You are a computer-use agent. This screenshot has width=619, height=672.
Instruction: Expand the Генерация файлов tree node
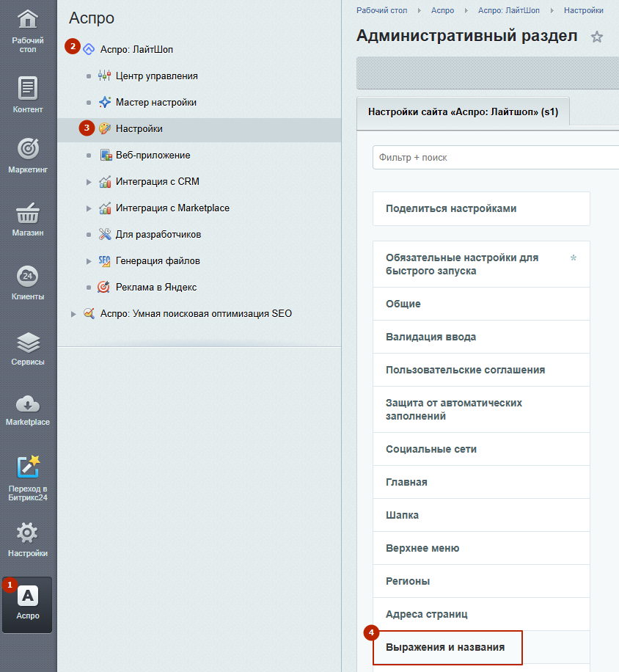(89, 261)
